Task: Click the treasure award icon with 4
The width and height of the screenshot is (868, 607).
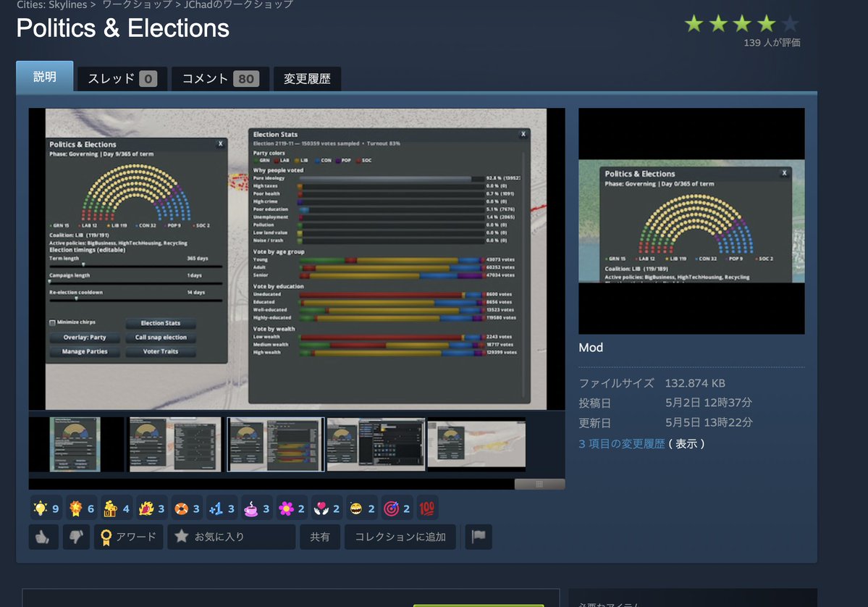Action: pyautogui.click(x=117, y=508)
